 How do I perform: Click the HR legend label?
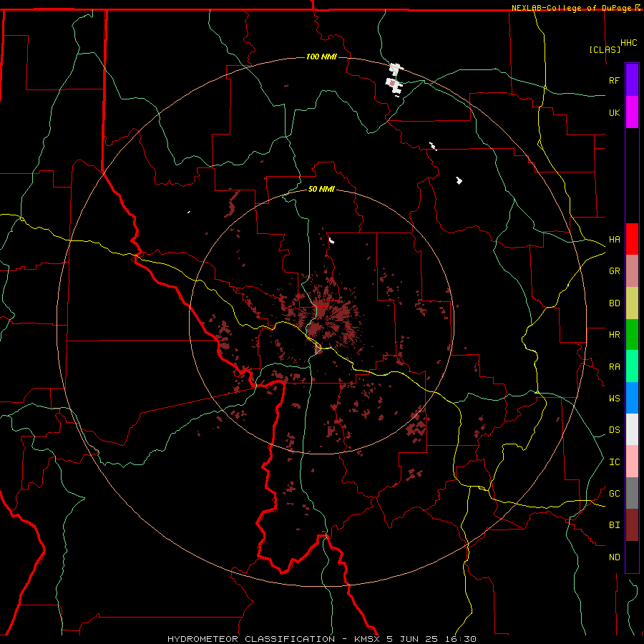click(x=614, y=335)
